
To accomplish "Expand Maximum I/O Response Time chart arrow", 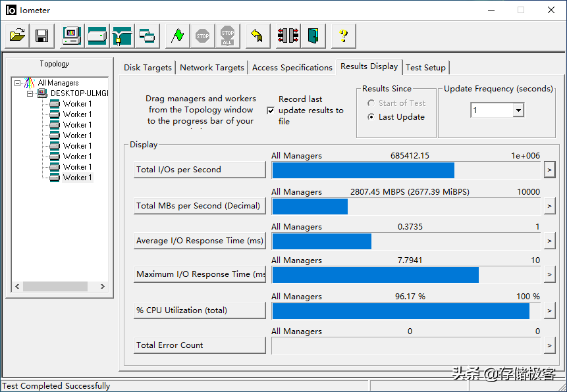I will [550, 274].
